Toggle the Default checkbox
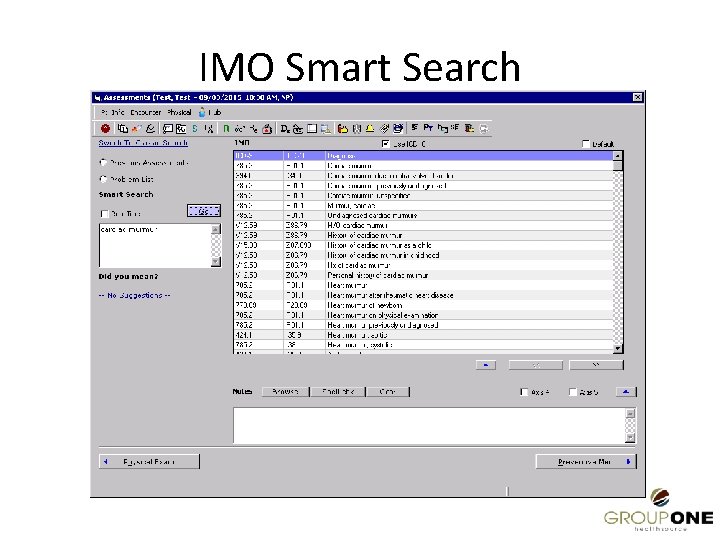The width and height of the screenshot is (720, 540). tap(585, 144)
